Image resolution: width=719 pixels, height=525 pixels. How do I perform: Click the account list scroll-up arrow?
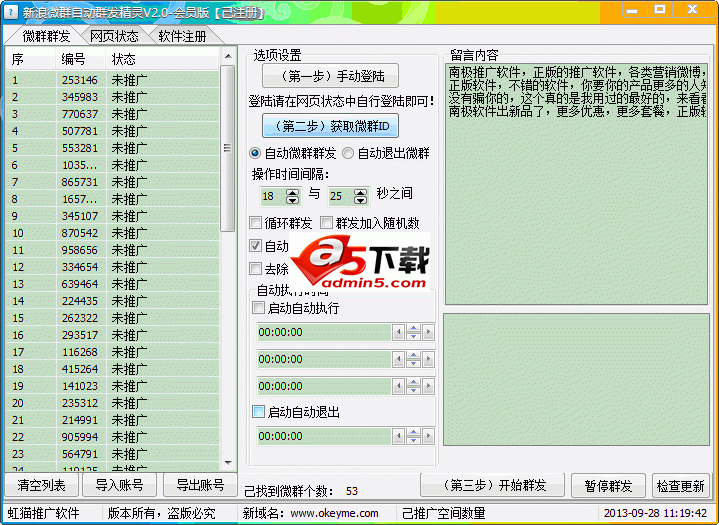[228, 56]
